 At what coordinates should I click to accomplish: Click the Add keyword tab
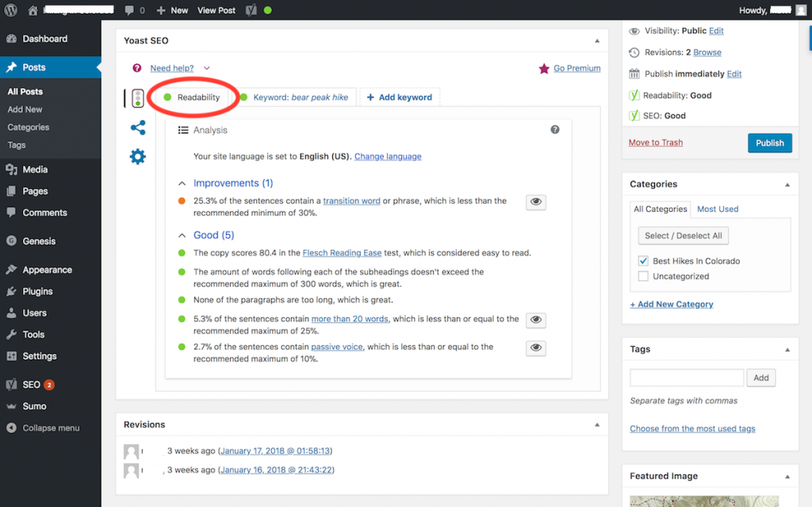click(x=400, y=98)
